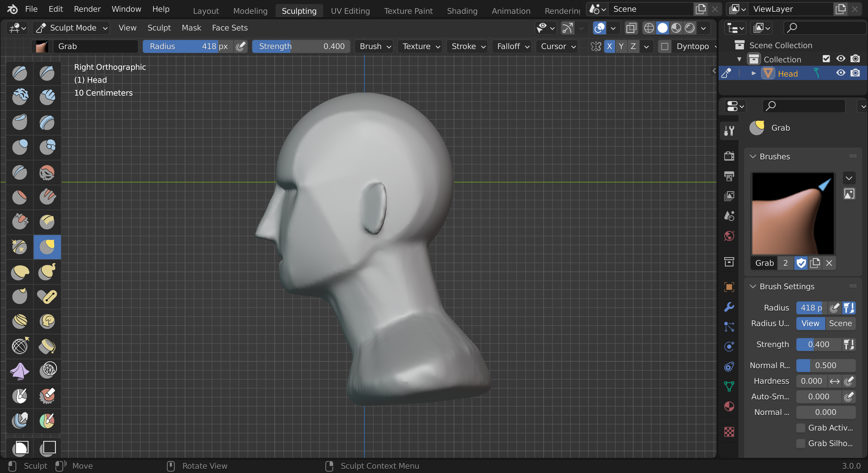Select the Elastic Deform brush
The image size is (868, 473).
(x=20, y=272)
